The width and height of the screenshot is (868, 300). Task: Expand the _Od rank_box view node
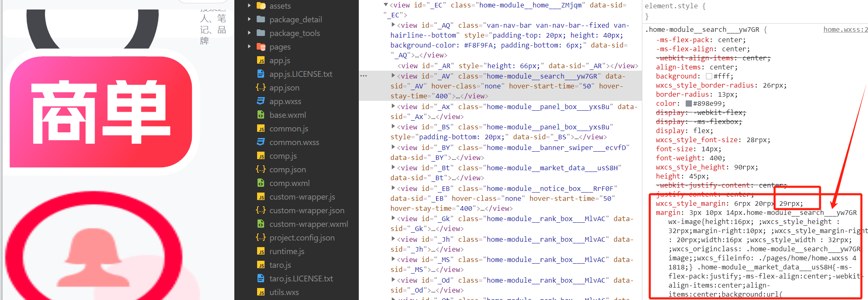click(393, 280)
